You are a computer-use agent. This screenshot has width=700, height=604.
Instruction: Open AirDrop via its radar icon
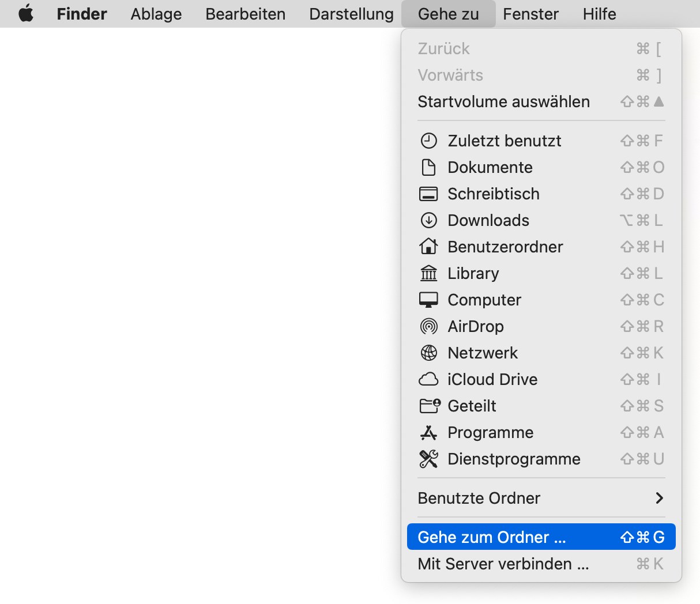429,326
